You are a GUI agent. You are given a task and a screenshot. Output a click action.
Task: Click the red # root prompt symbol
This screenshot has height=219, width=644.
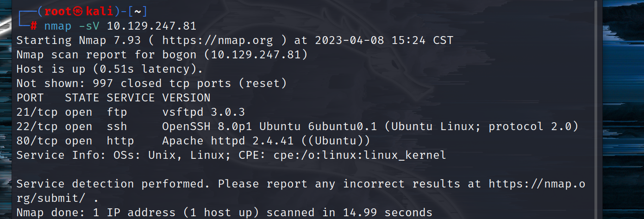pos(33,26)
